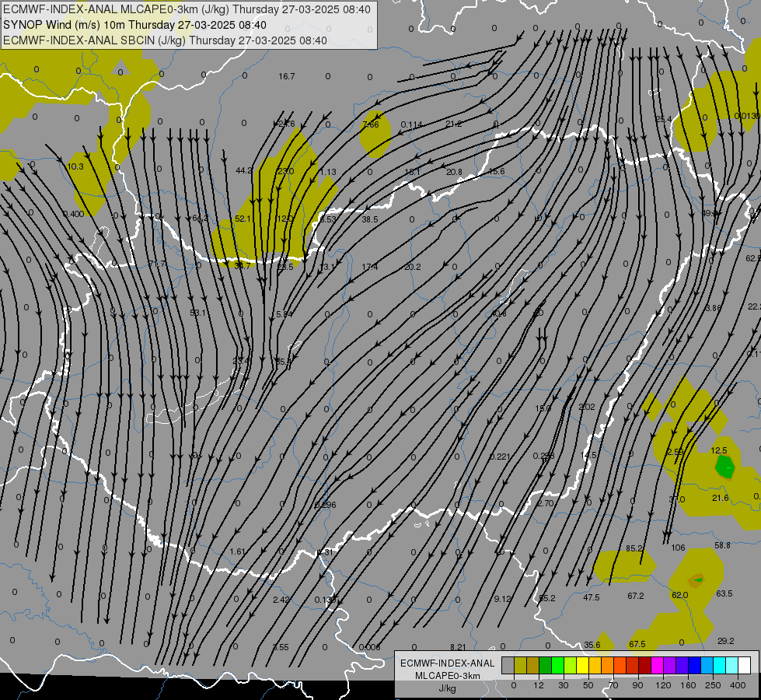Screen dimensions: 761x700
Task: Click the map value 0.221
Action: pyautogui.click(x=500, y=457)
